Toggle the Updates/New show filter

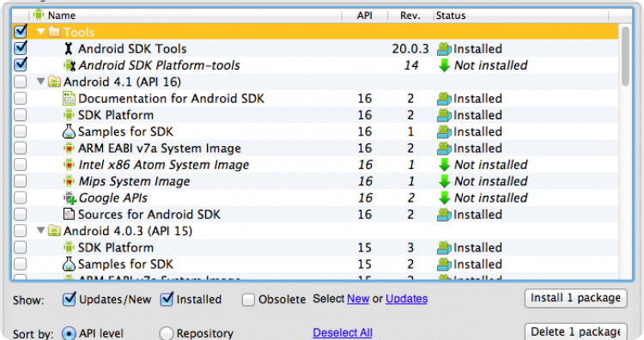[69, 299]
